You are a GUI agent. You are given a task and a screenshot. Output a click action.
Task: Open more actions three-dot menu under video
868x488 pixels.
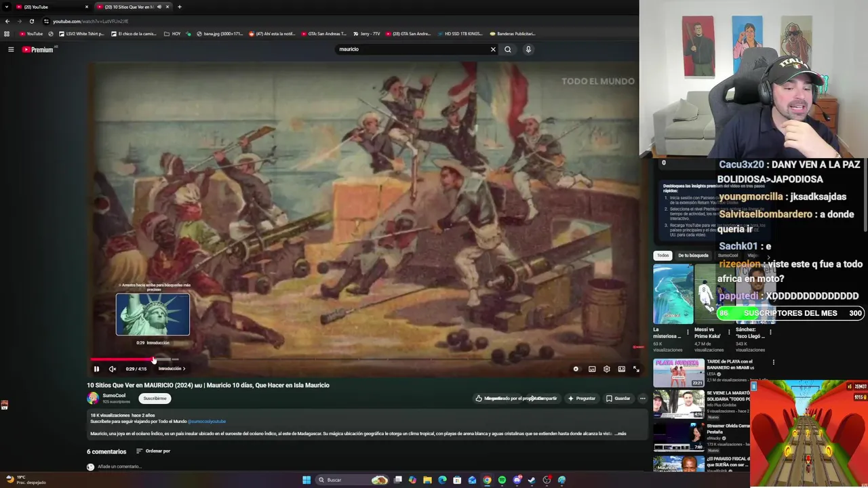point(642,399)
